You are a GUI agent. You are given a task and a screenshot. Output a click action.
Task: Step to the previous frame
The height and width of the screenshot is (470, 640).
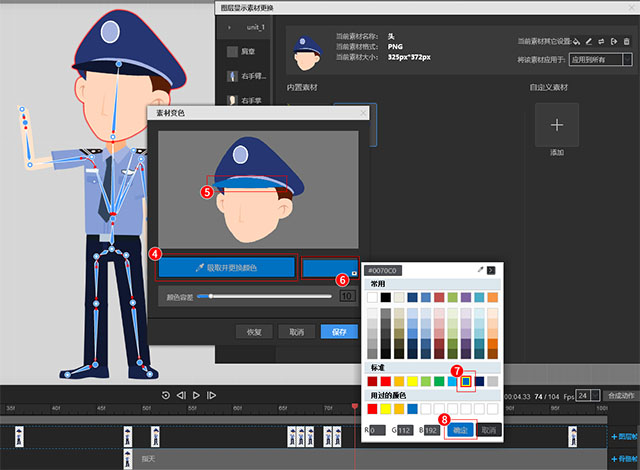click(181, 395)
